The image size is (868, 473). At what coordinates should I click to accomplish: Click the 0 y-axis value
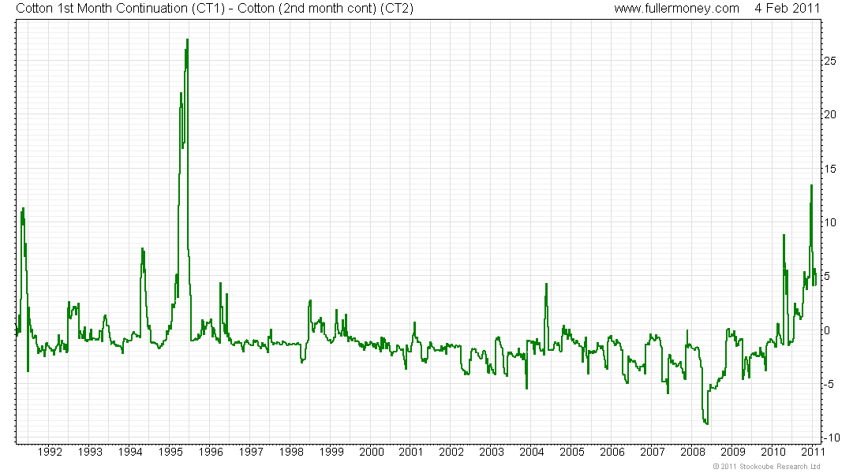[827, 330]
